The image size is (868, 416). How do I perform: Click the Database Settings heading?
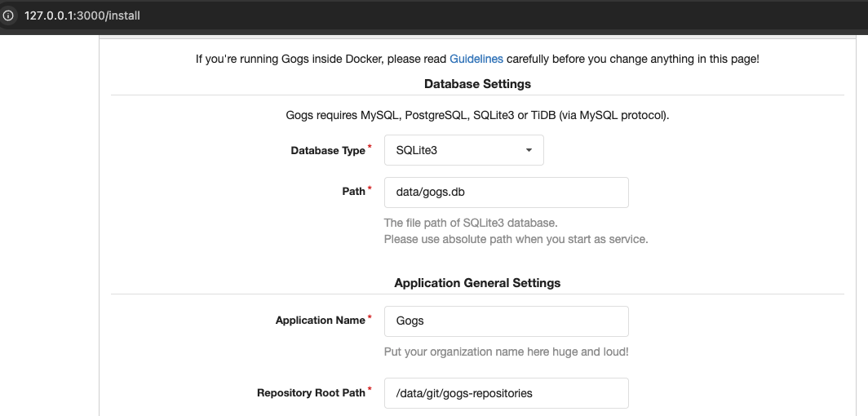[477, 84]
